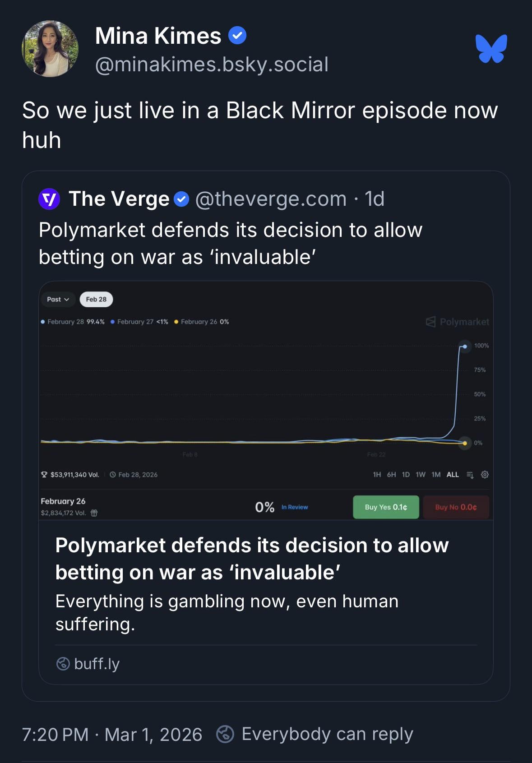Click the Everybody can reply globe icon

click(x=225, y=734)
